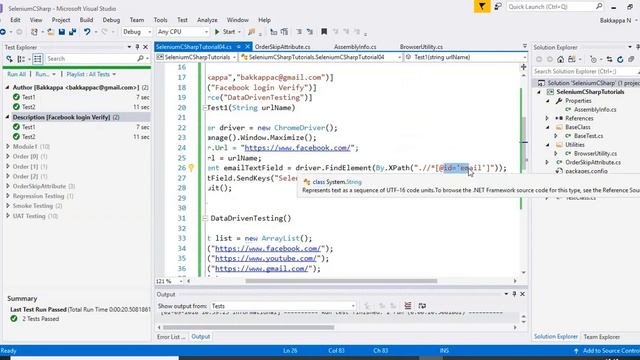Click the Solution Explorer Home icon
640x360 pixels.
[560, 59]
